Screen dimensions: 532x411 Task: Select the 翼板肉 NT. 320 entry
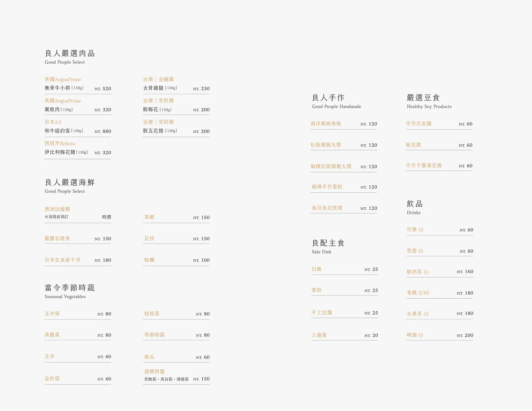[52, 110]
